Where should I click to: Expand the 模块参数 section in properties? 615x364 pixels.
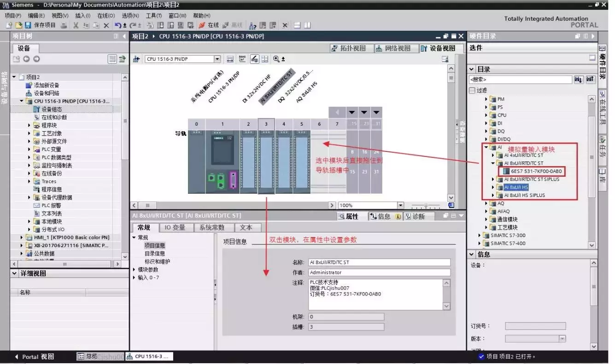coord(134,270)
